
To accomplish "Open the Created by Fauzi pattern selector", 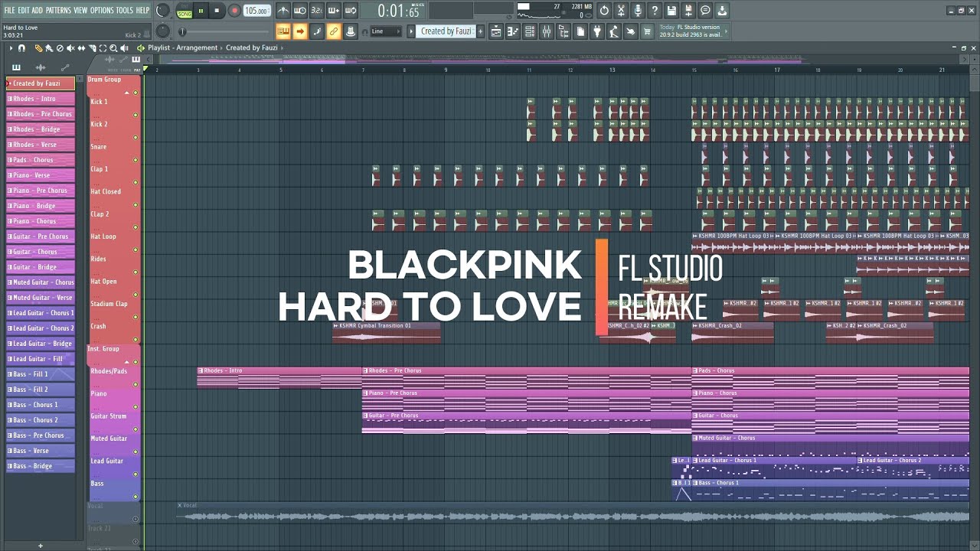I will pyautogui.click(x=446, y=31).
